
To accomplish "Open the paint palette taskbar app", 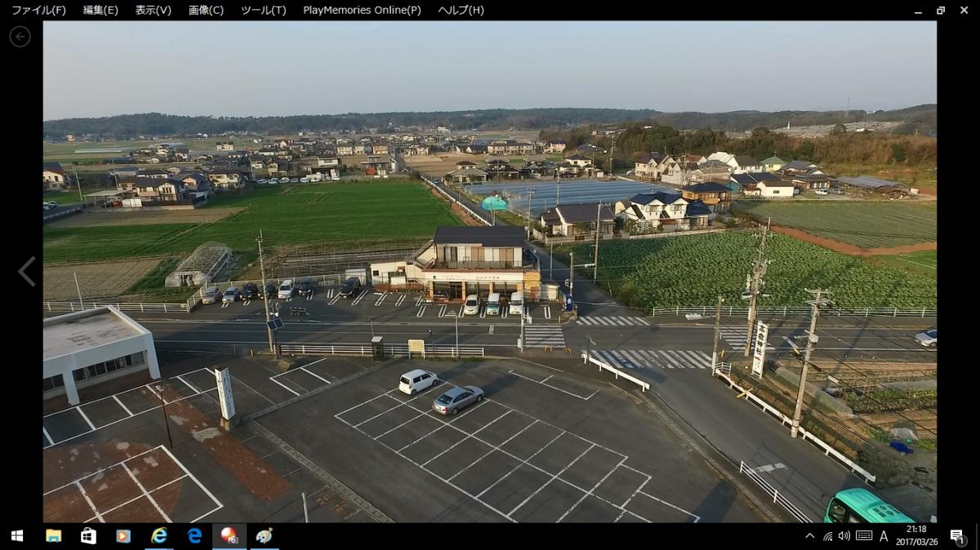I will point(265,536).
